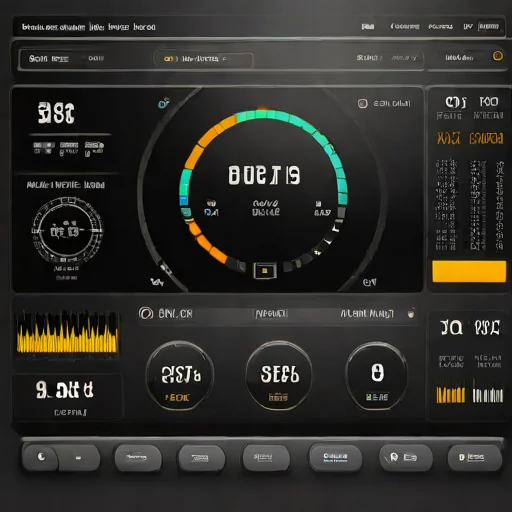Viewport: 512px width, 512px height.
Task: Toggle the yellow pill switch in the middle header box
Action: click(169, 59)
